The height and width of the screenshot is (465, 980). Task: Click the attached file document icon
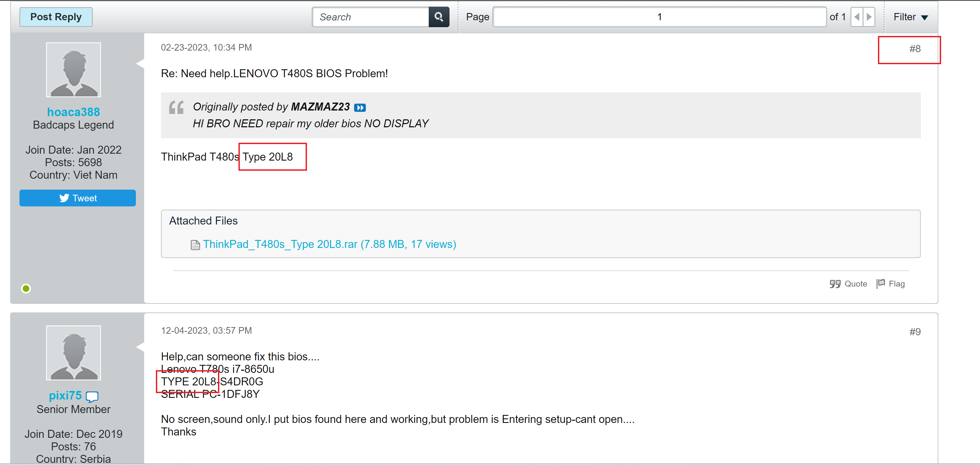(x=195, y=245)
